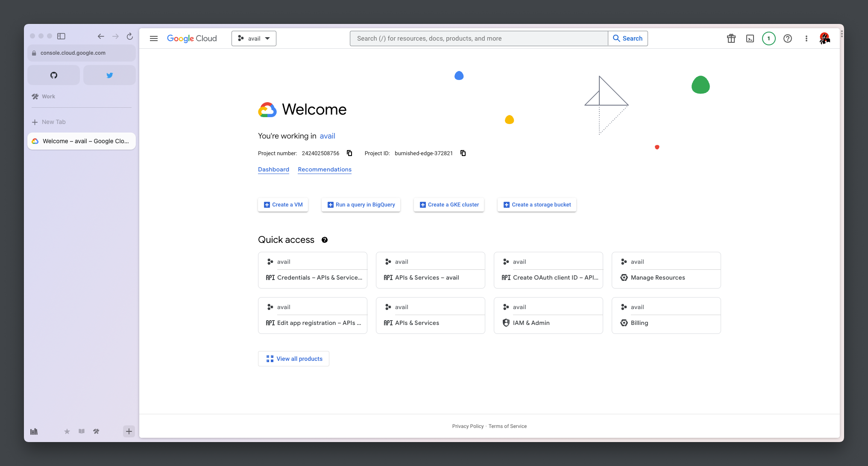Select the Welcome – avail – Google Cloud tab
The height and width of the screenshot is (466, 868).
click(x=82, y=141)
